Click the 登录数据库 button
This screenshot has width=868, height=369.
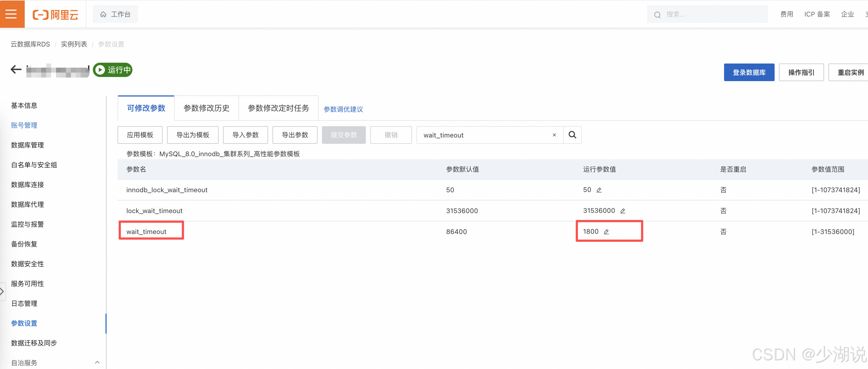749,73
